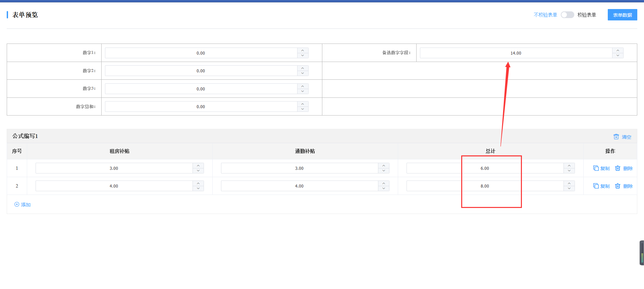Screen dimensions: 644x289
Task: Decrease the 数字3 value with down arrow
Action: pyautogui.click(x=303, y=91)
